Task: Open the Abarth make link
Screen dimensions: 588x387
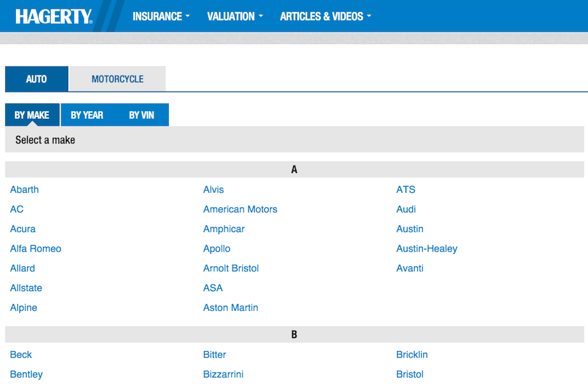Action: (x=24, y=189)
